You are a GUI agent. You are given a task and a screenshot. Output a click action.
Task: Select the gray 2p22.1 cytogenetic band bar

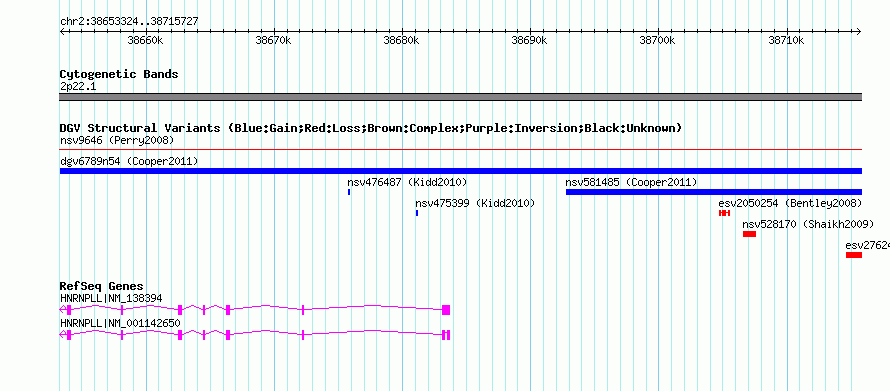tap(460, 97)
